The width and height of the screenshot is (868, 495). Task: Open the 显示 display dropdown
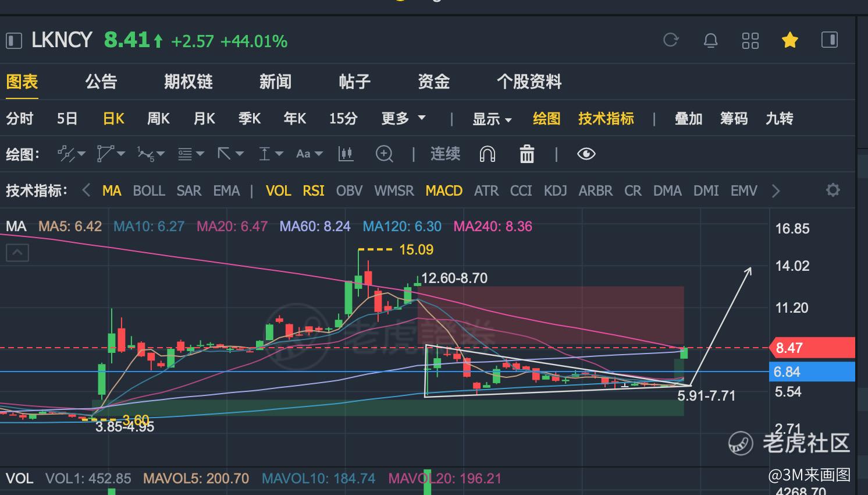coord(492,119)
